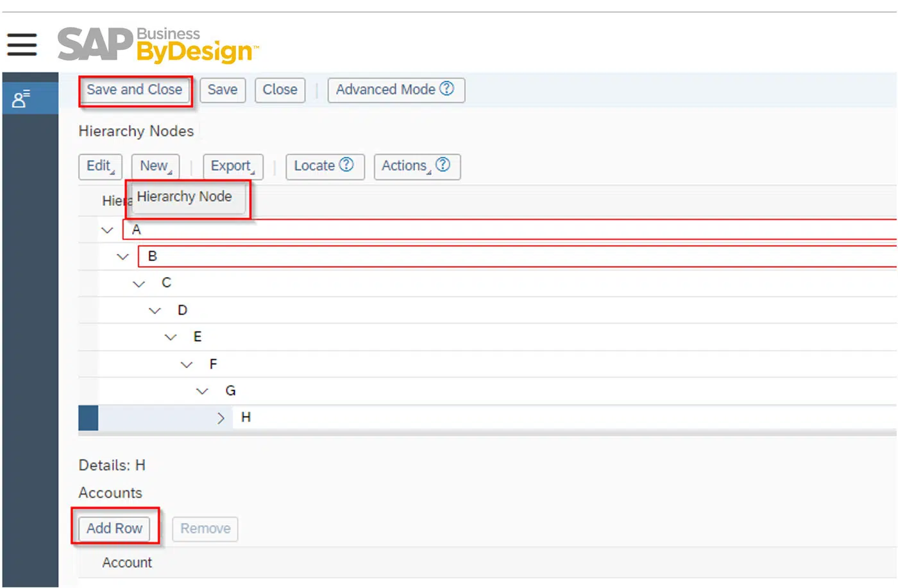Screen dimensions: 898x588
Task: Click the Details: H heading
Action: click(112, 465)
